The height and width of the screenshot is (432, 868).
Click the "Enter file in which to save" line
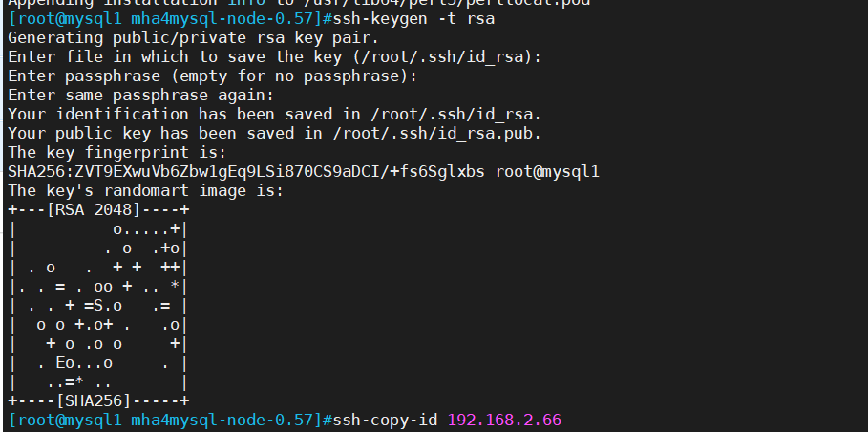point(275,57)
